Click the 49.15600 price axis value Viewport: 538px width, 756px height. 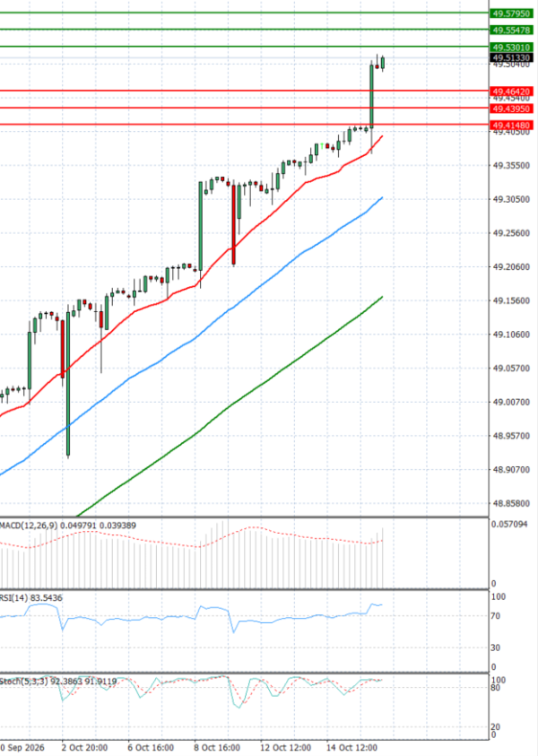(511, 300)
